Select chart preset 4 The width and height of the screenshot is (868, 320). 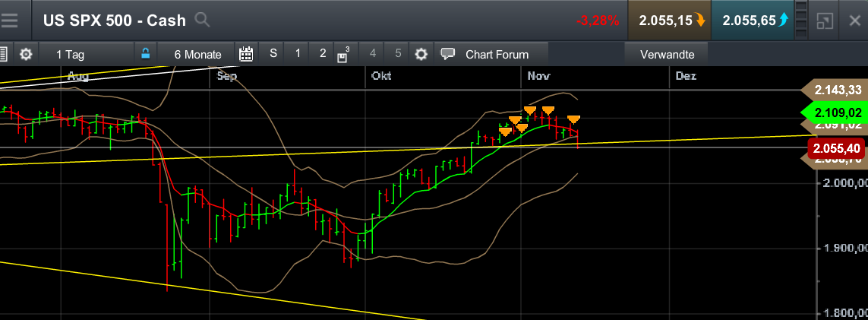point(373,54)
